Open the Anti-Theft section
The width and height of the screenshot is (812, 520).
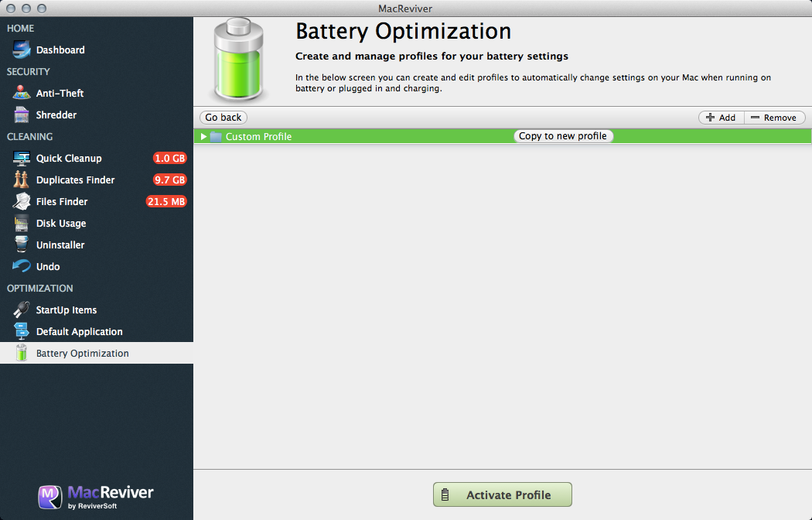point(60,93)
